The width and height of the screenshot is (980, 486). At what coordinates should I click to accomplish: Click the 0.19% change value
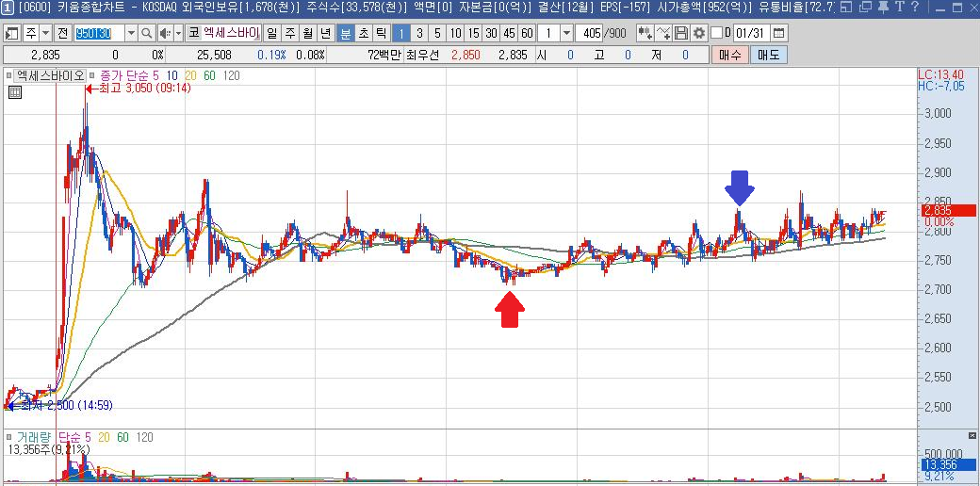tap(270, 55)
